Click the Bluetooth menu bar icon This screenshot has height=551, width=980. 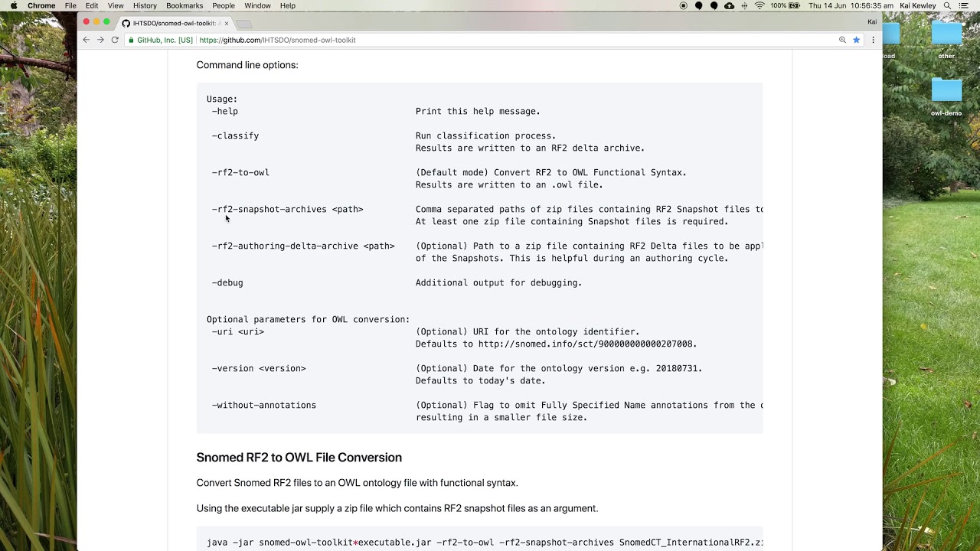744,5
